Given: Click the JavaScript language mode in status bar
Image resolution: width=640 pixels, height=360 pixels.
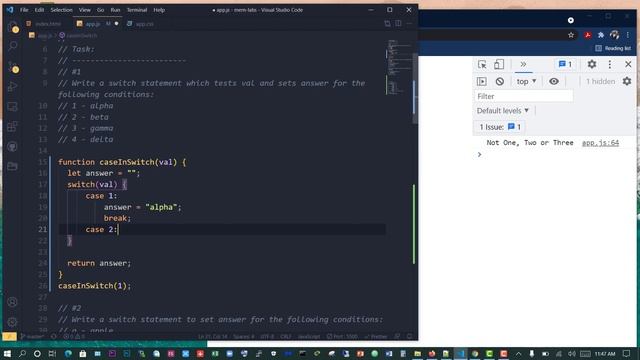Looking at the screenshot, I should click(309, 337).
